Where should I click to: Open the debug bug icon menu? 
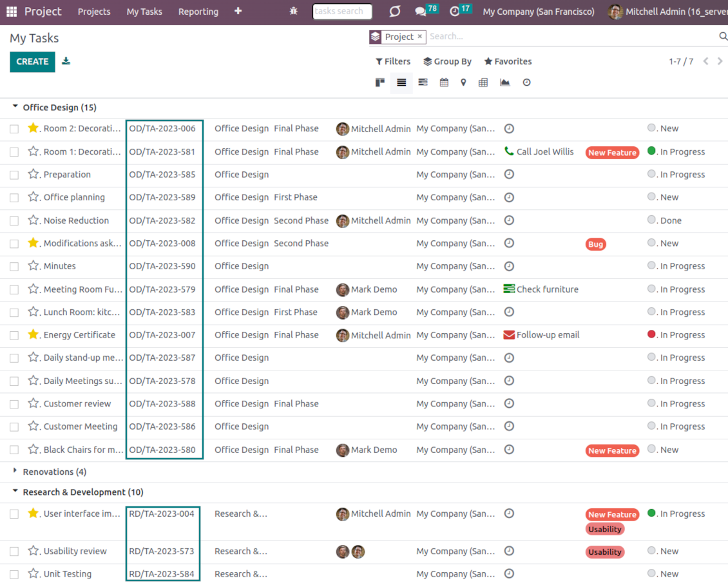(x=294, y=12)
